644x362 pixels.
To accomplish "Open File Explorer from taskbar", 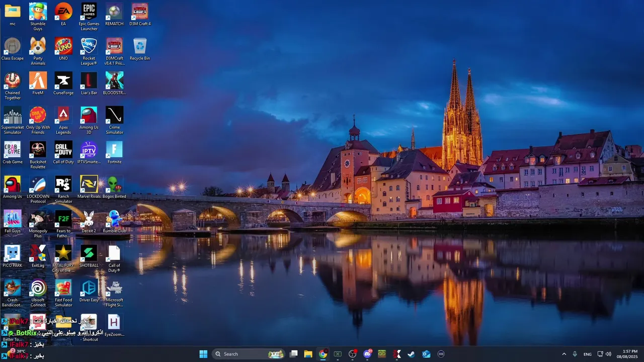I will tap(308, 354).
